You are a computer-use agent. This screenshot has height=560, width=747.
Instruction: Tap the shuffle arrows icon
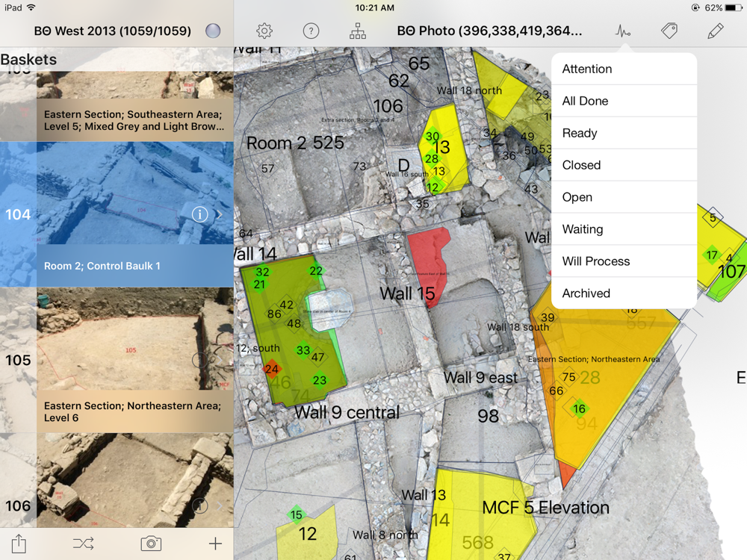coord(84,544)
